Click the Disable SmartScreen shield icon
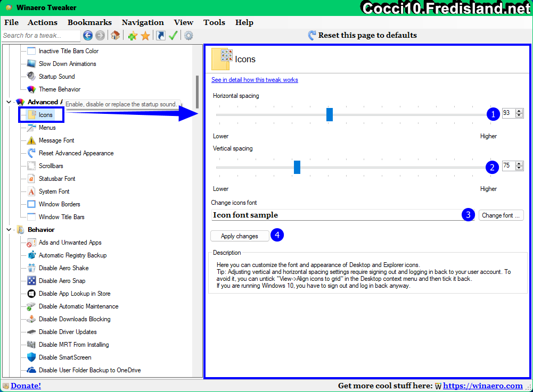533x392 pixels. [x=31, y=357]
